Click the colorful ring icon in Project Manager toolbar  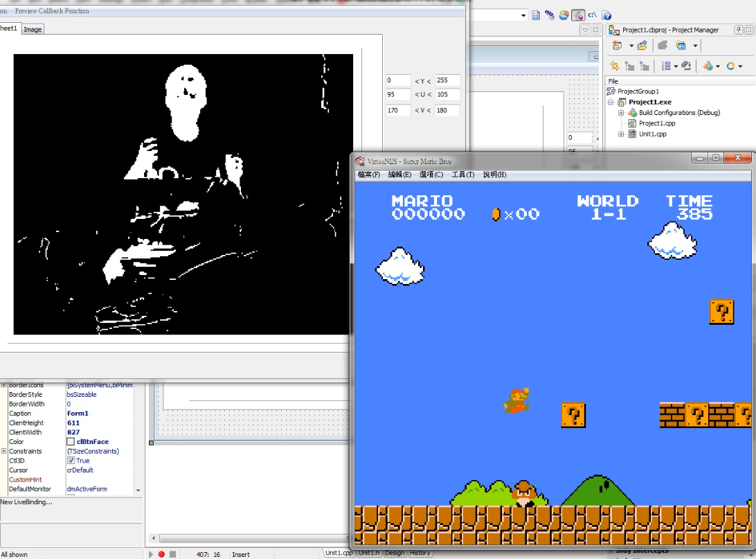pos(730,66)
